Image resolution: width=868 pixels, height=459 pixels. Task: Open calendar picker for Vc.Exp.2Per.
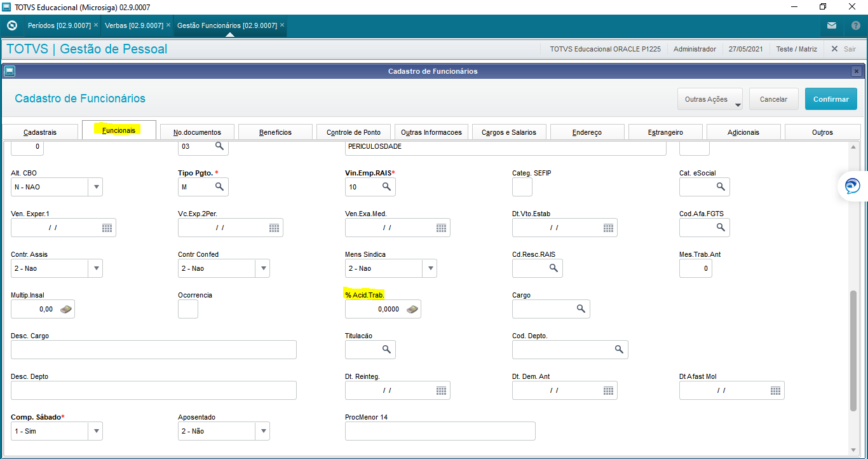tap(274, 228)
